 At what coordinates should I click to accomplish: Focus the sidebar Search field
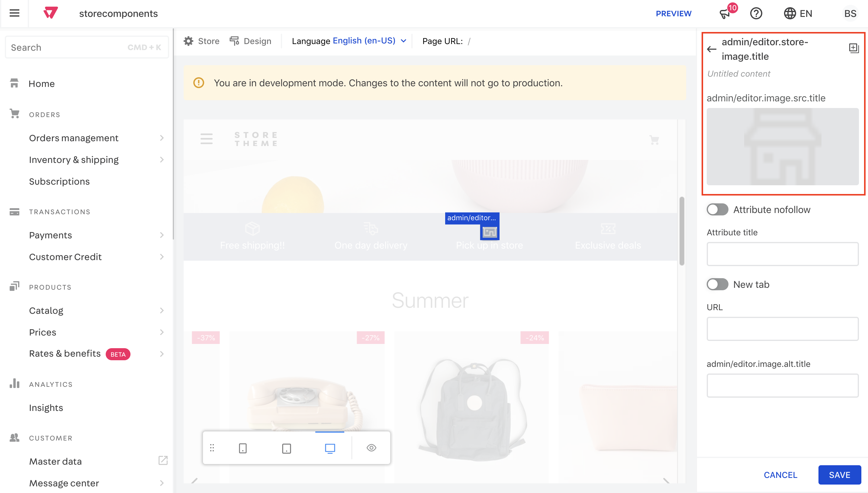(x=87, y=47)
